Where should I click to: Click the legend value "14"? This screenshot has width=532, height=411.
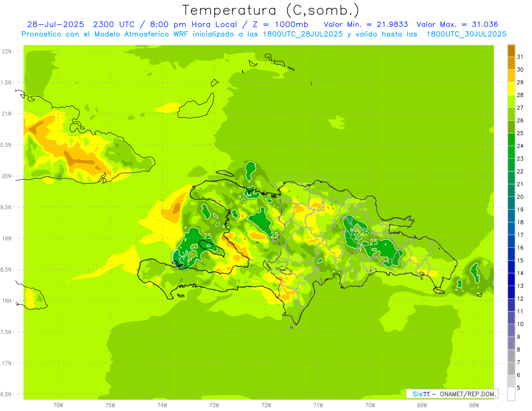(x=520, y=273)
